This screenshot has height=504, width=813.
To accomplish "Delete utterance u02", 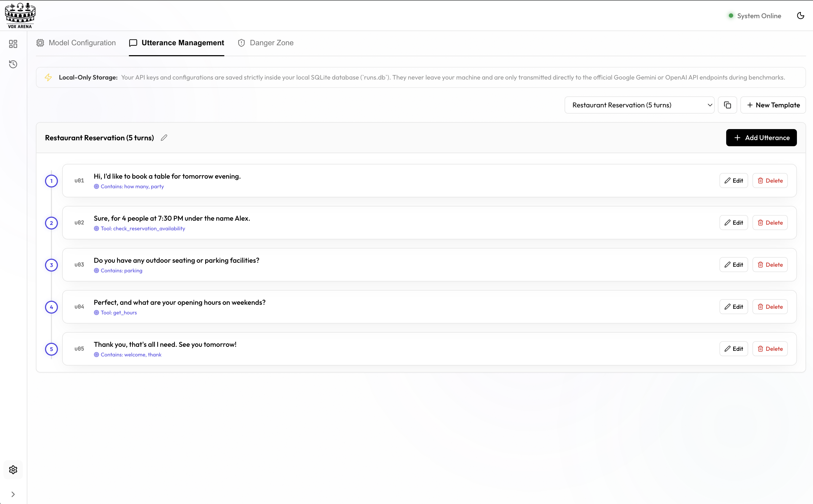I will [x=770, y=223].
